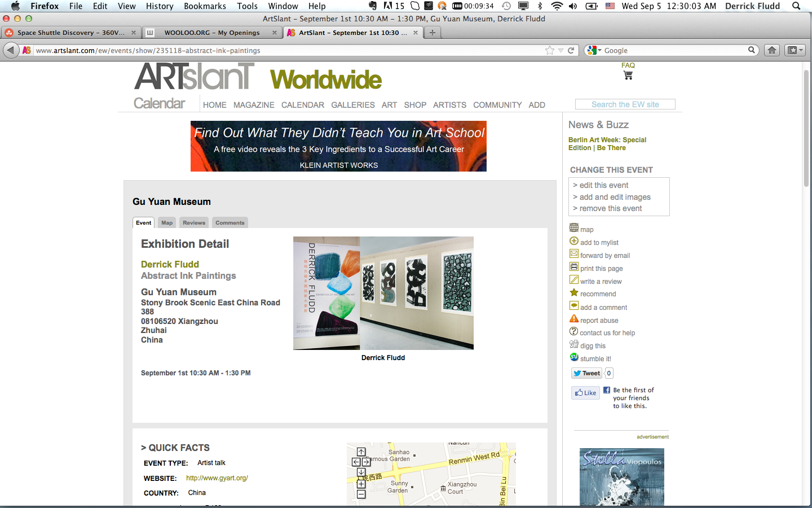Click the print this page icon
The height and width of the screenshot is (508, 812).
point(574,267)
